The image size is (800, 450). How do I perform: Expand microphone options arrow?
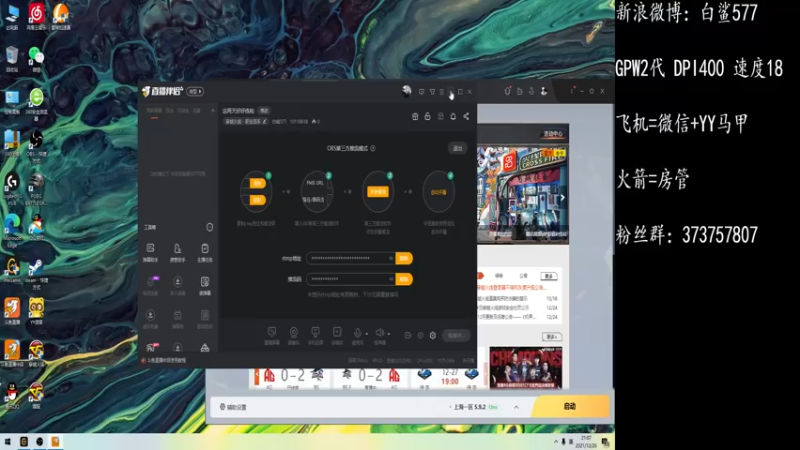point(366,334)
